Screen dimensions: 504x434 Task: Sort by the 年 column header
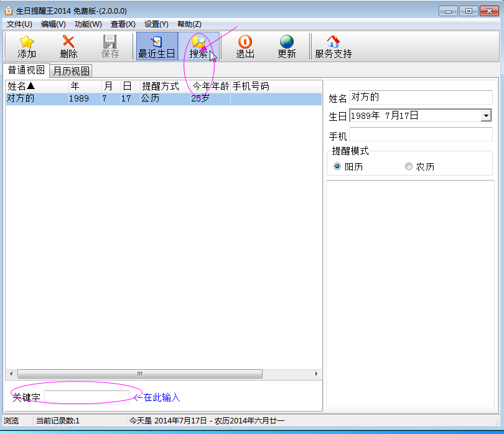coord(85,86)
